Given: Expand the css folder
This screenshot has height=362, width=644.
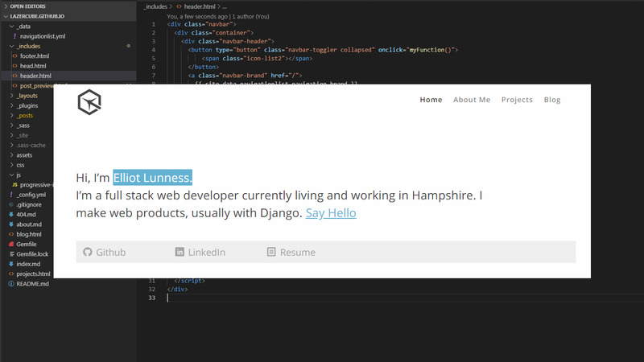Looking at the screenshot, I should [x=11, y=165].
